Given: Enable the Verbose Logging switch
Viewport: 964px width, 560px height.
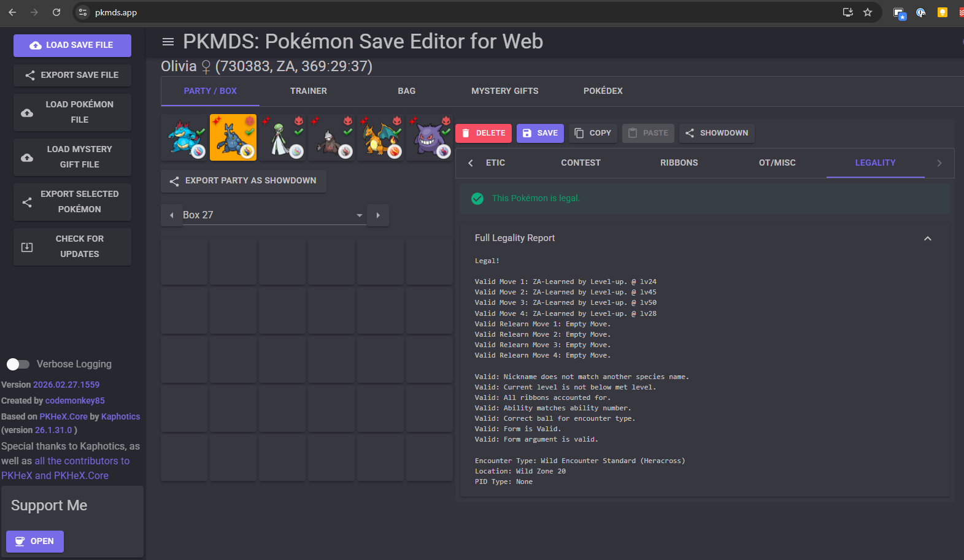Looking at the screenshot, I should (18, 364).
